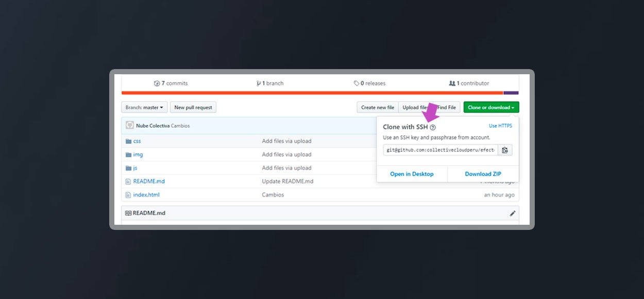644x299 pixels.
Task: Click the releases tag icon
Action: [x=357, y=83]
